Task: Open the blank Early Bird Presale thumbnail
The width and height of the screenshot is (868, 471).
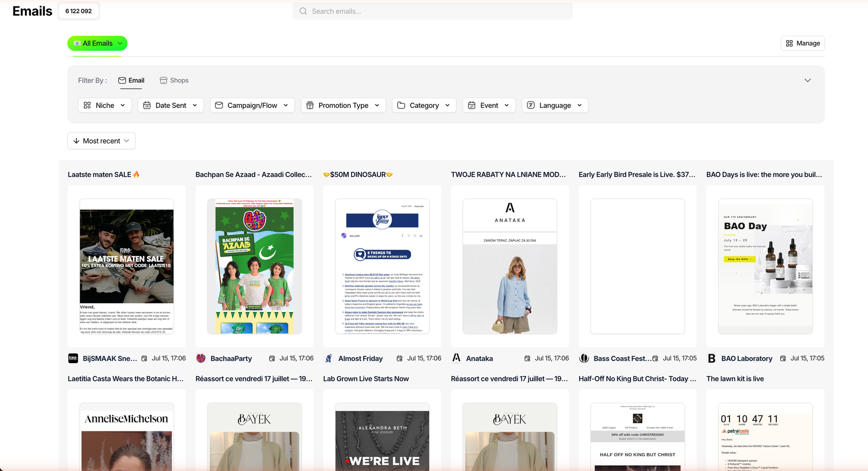Action: coord(637,266)
